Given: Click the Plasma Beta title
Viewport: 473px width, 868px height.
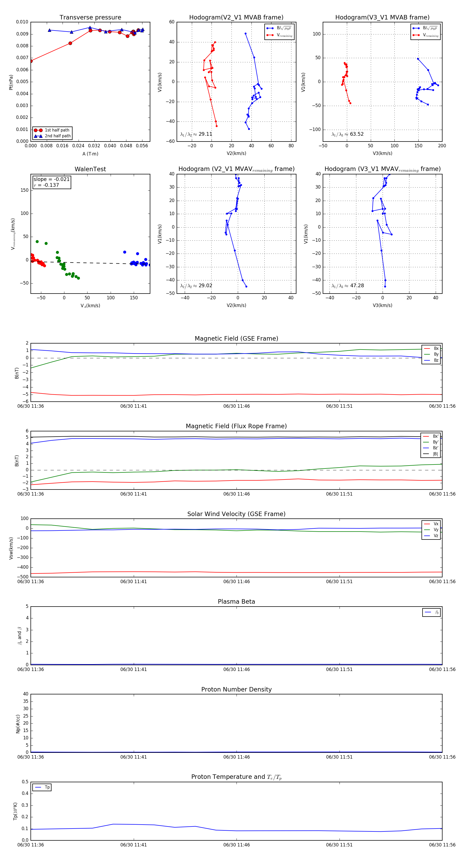Looking at the screenshot, I should [x=236, y=602].
